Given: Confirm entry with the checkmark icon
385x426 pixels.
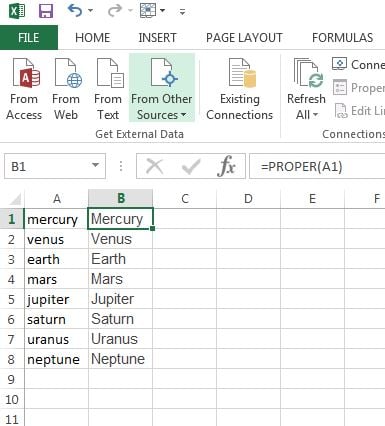Looking at the screenshot, I should [x=191, y=166].
